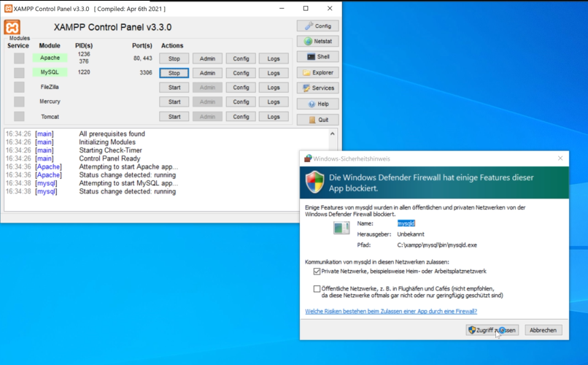
Task: Open MySQL Admin page
Action: click(207, 73)
